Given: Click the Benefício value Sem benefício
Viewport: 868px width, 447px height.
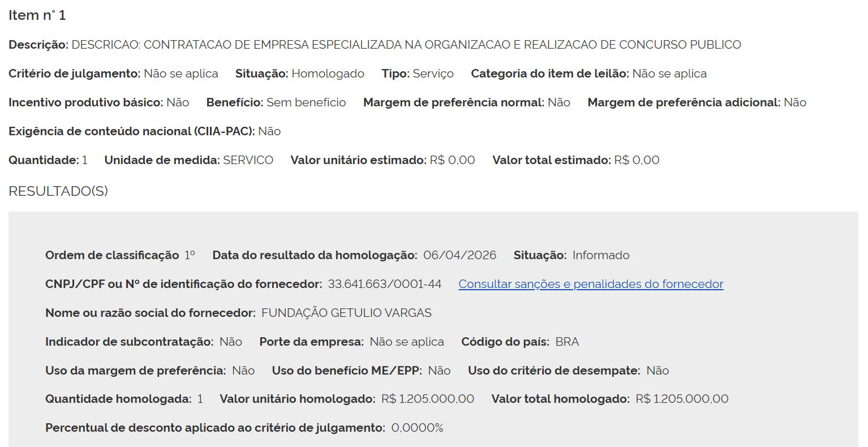Looking at the screenshot, I should pyautogui.click(x=306, y=102).
